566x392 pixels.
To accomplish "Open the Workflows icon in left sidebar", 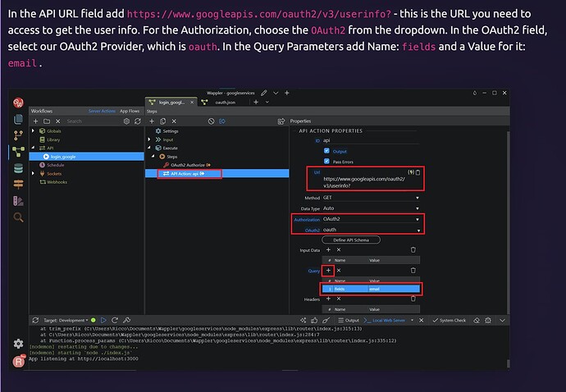I will (x=18, y=152).
